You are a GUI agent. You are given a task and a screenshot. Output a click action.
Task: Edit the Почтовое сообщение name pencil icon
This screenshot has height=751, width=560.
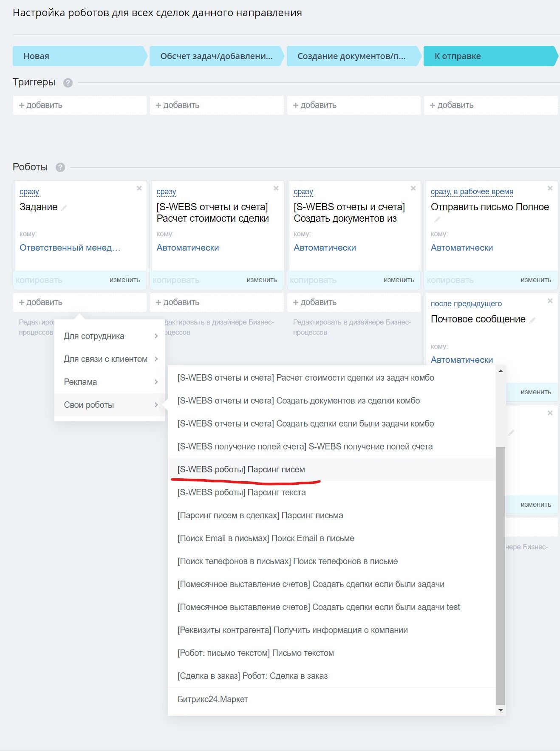pyautogui.click(x=532, y=320)
